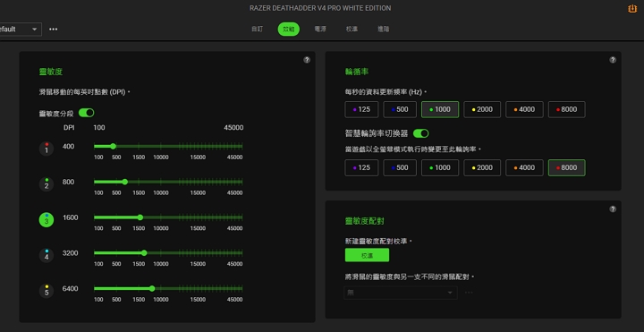Viewport: 644px width, 332px height.
Task: Choose 1000 Hz in the top polling row
Action: (x=440, y=110)
